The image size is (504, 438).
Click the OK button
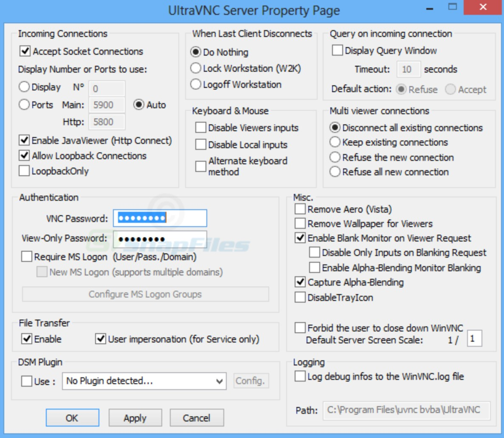tap(72, 418)
